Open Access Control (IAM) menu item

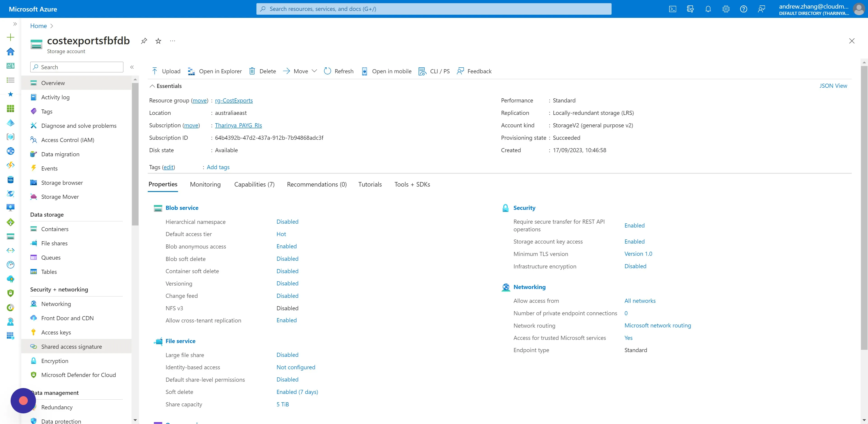point(77,140)
